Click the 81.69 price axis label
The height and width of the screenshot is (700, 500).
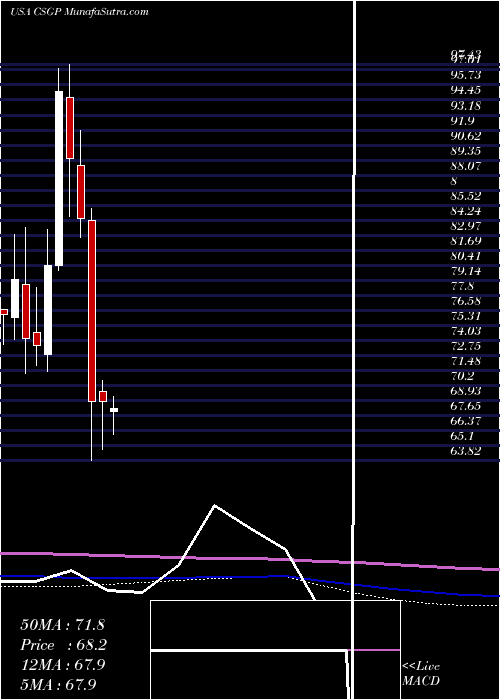(466, 242)
